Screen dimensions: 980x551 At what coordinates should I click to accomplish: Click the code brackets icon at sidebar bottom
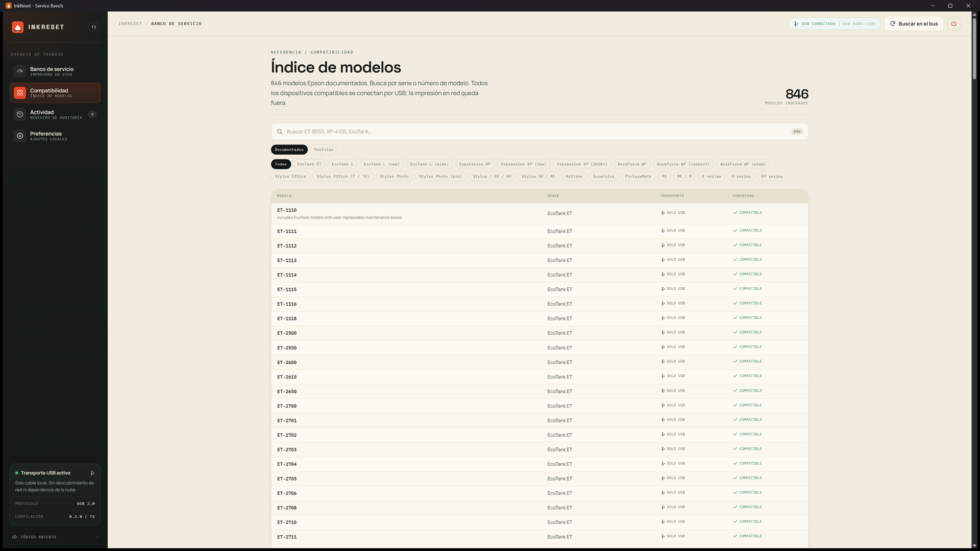coord(14,537)
